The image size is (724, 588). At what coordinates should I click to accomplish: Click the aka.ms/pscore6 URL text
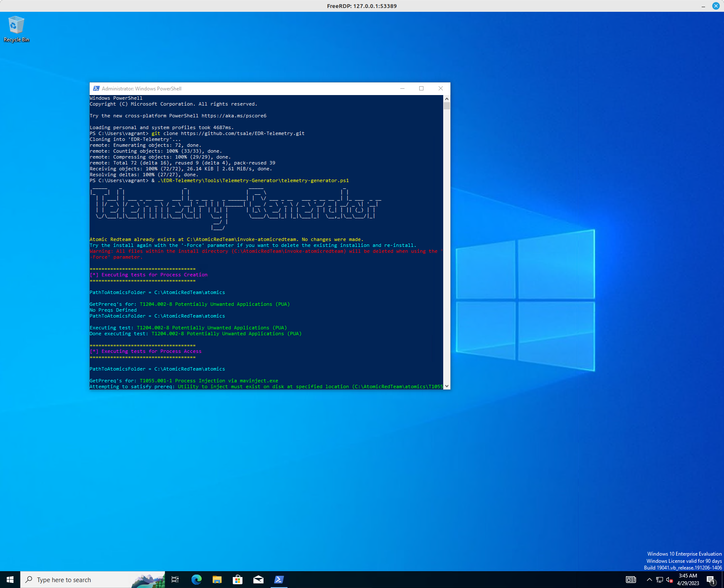pyautogui.click(x=234, y=116)
